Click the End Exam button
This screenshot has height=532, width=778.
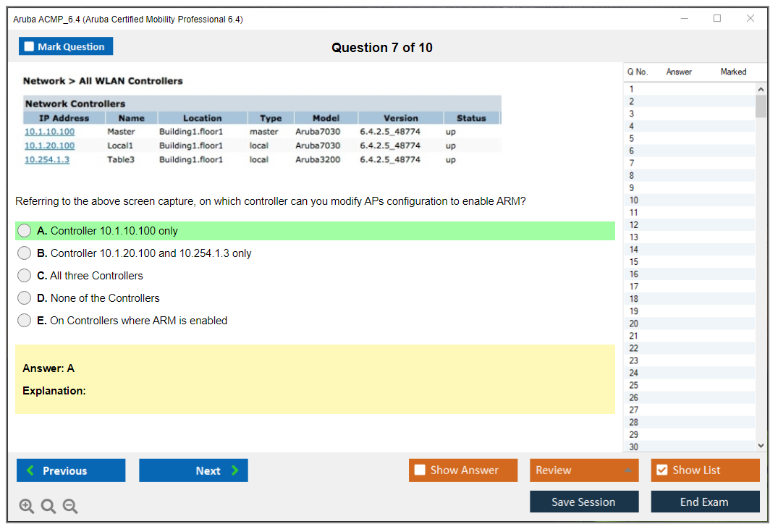pyautogui.click(x=705, y=502)
